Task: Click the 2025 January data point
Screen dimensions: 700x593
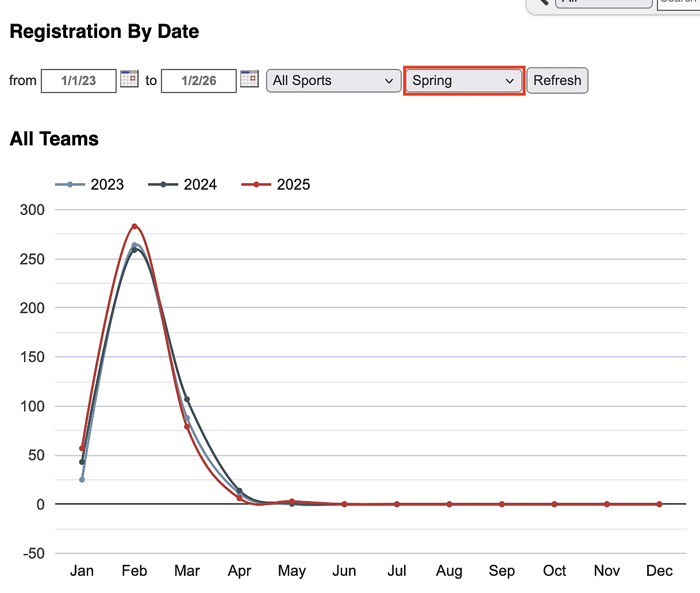Action: pyautogui.click(x=82, y=448)
